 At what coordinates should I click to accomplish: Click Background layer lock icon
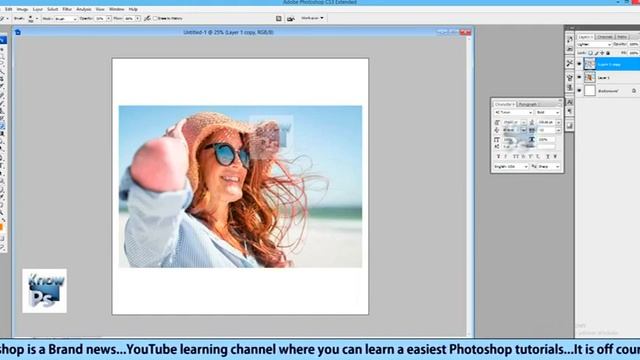point(634,91)
